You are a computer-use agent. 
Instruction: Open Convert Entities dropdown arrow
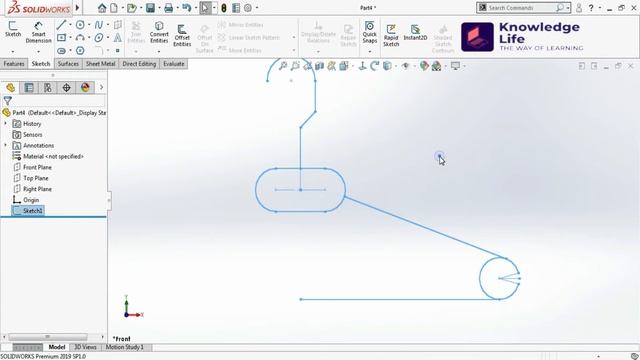tap(159, 51)
